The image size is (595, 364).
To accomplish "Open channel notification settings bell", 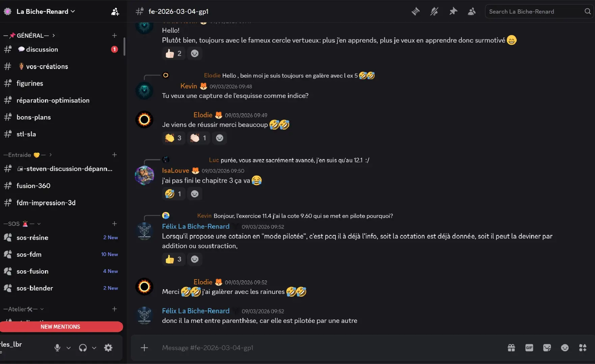I will [434, 11].
